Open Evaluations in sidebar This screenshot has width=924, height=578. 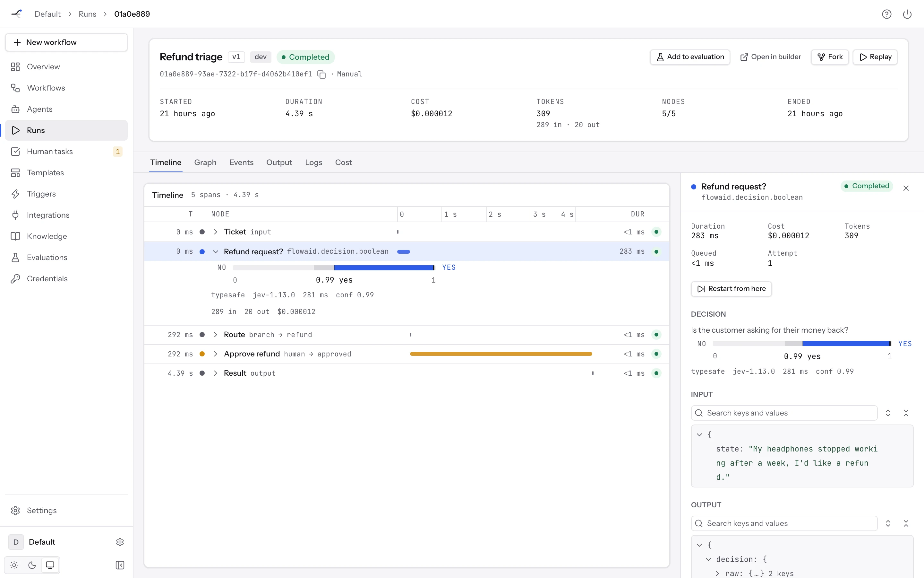pos(66,258)
